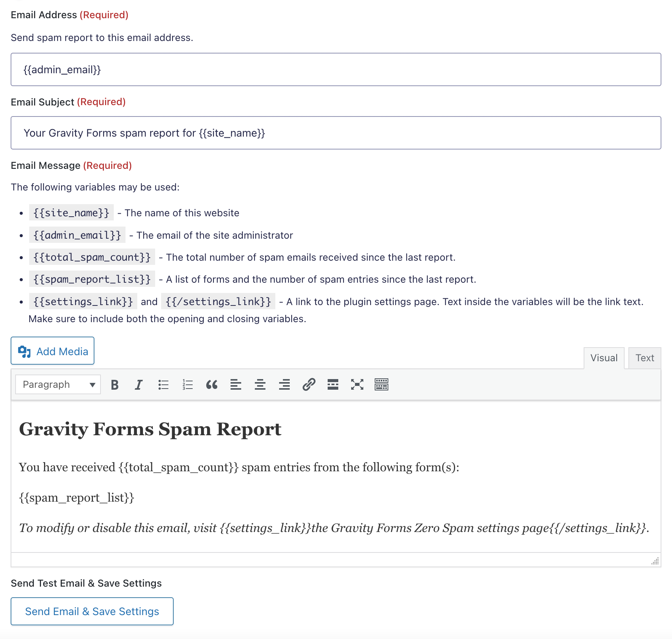Open the Paragraph format dropdown

point(58,385)
